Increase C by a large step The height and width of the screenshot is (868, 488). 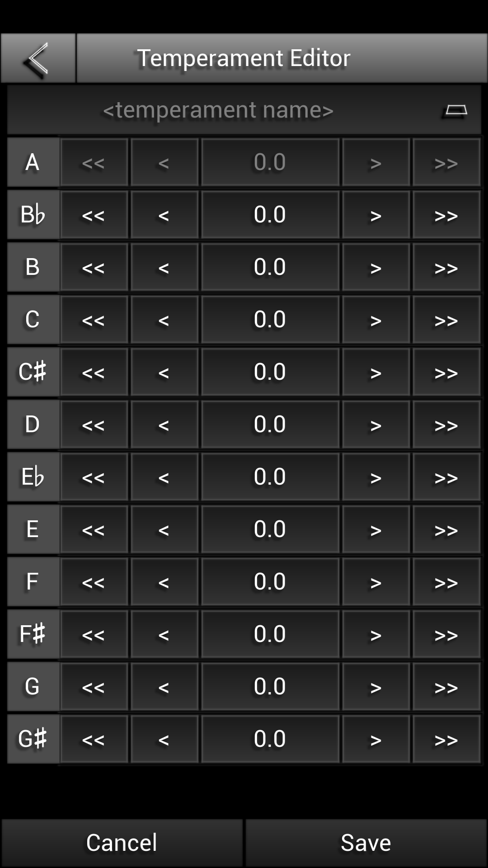[x=446, y=320]
